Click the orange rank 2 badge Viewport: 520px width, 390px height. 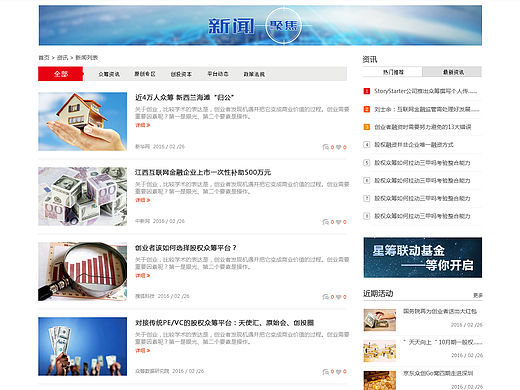[x=366, y=109]
